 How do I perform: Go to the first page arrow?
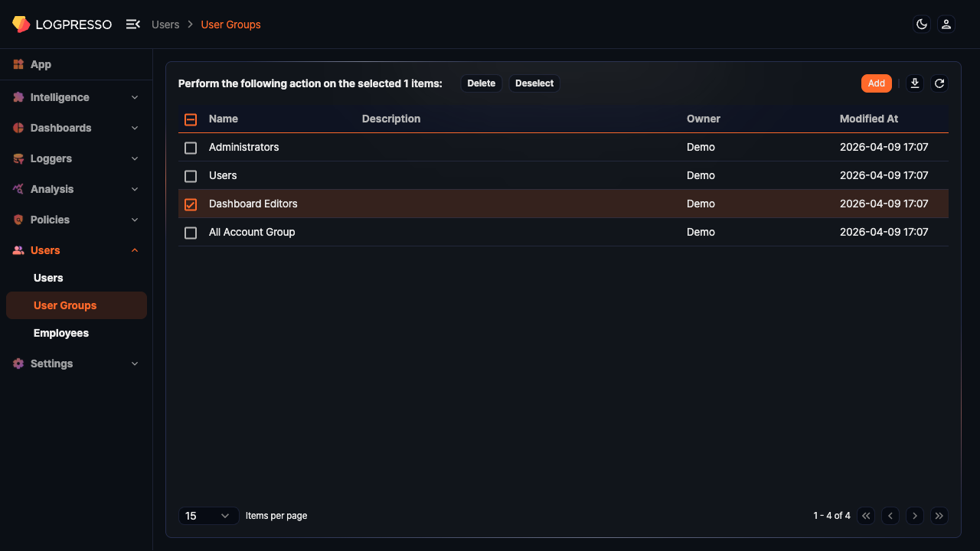[x=866, y=516]
